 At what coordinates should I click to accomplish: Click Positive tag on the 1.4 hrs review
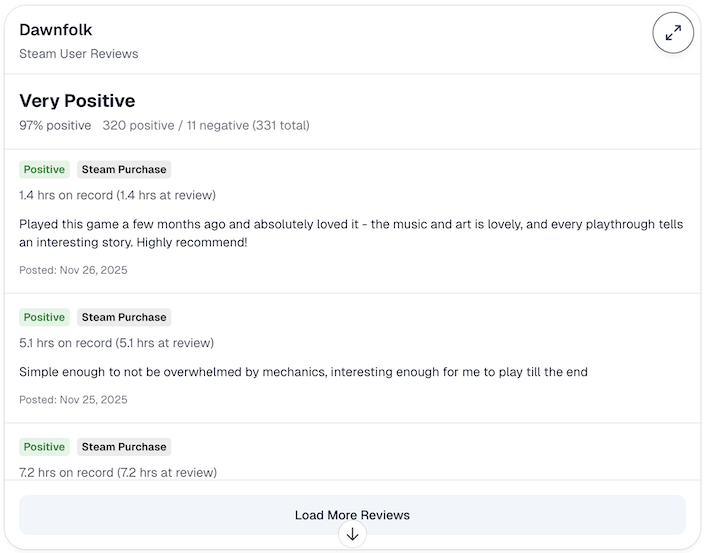[x=44, y=170]
